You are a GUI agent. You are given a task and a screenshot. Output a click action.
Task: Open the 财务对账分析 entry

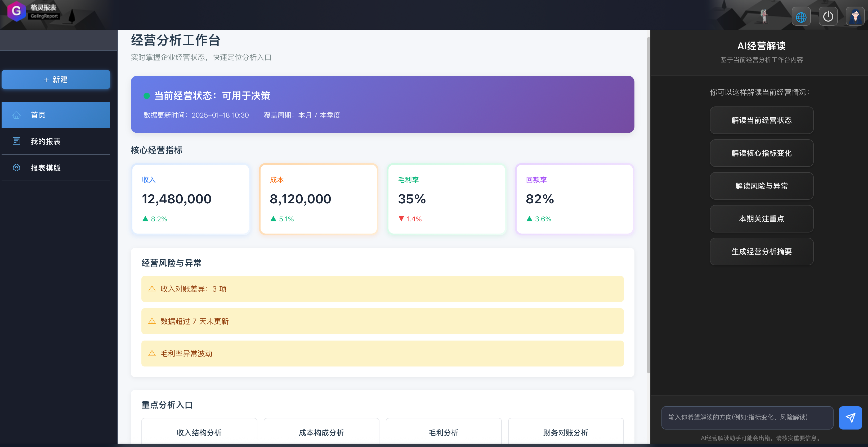click(x=565, y=432)
